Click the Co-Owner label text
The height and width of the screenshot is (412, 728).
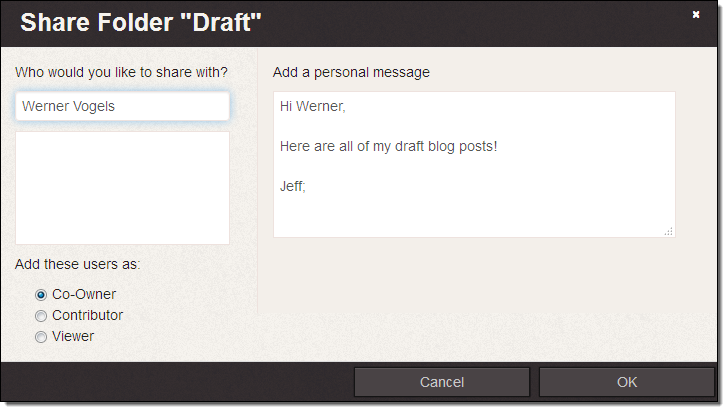(x=84, y=295)
